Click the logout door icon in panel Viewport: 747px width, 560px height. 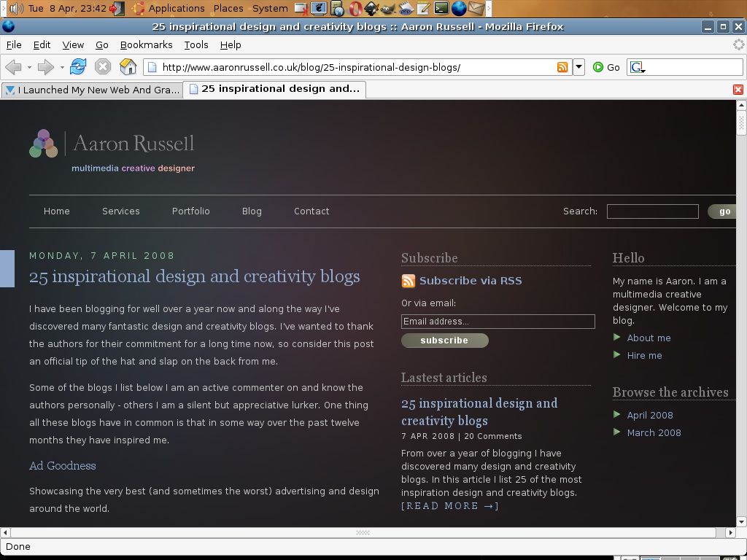coord(117,8)
